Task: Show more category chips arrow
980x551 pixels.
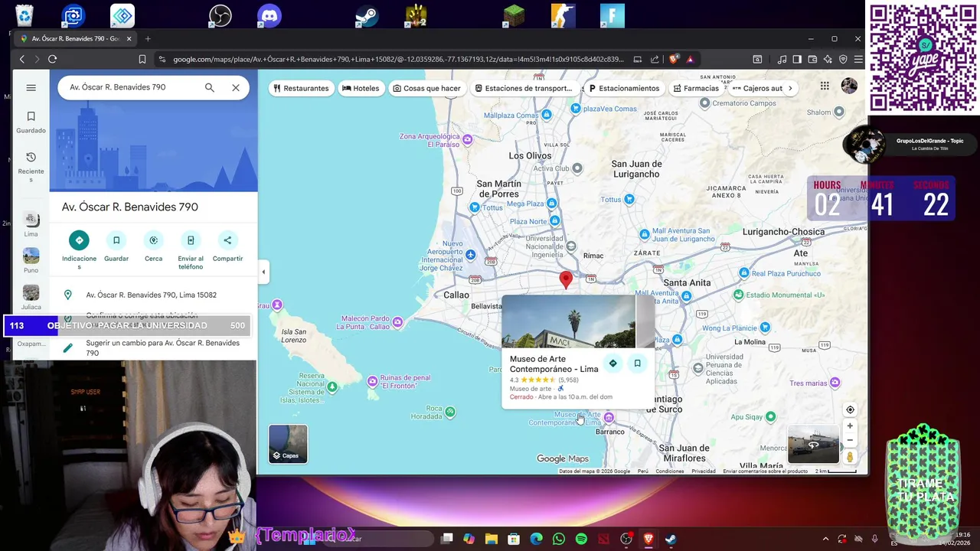Action: click(x=790, y=88)
